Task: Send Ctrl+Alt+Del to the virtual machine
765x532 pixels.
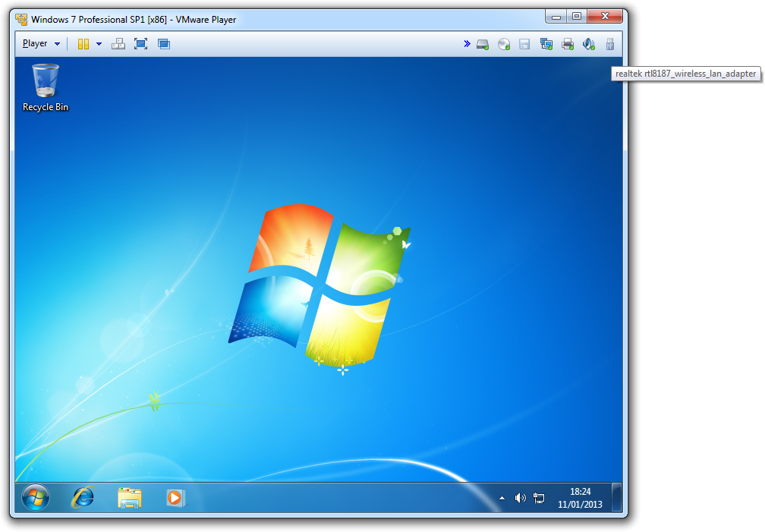Action: [x=118, y=44]
